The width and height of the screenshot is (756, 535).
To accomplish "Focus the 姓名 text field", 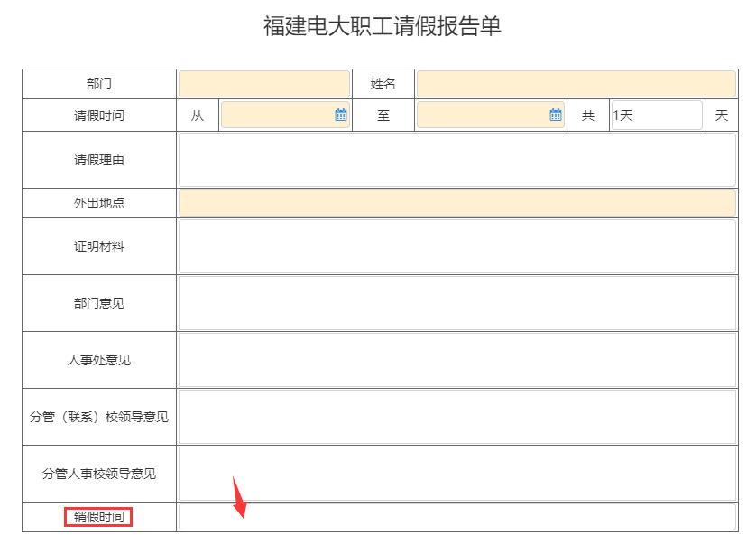I will coord(576,84).
